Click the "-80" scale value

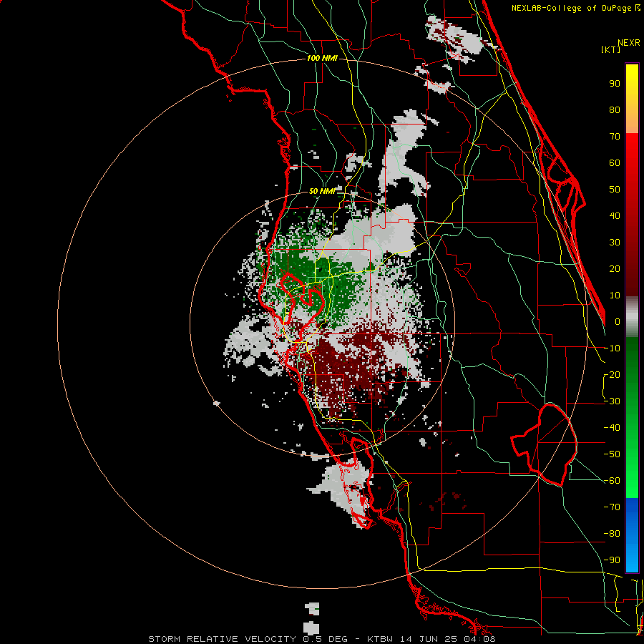[612, 534]
